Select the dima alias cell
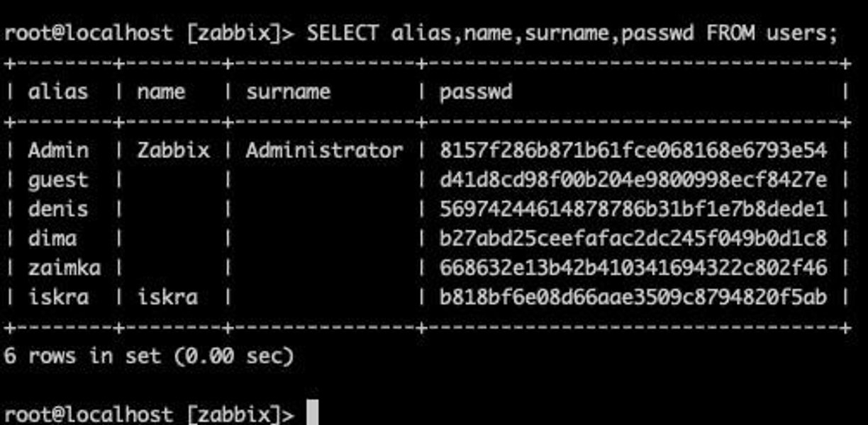The width and height of the screenshot is (868, 425). 52,238
